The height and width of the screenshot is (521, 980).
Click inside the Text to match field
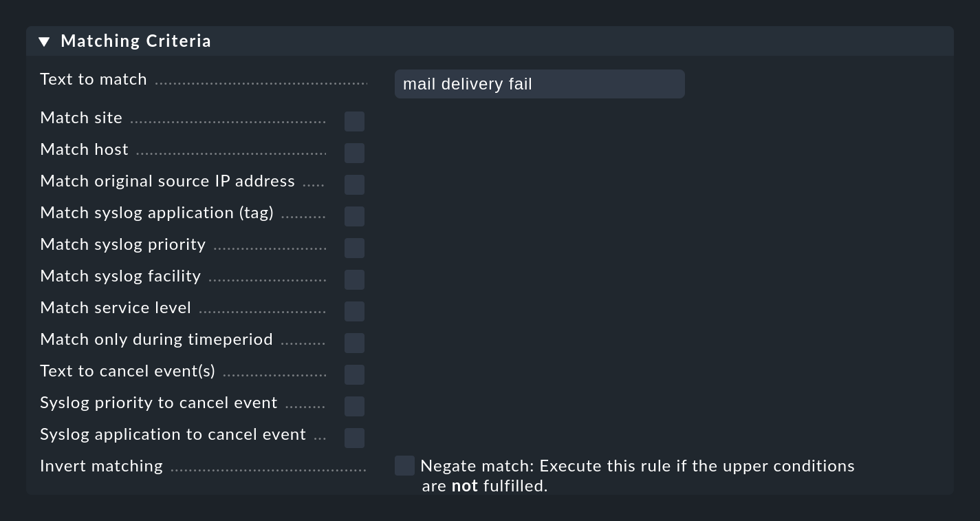[x=540, y=83]
